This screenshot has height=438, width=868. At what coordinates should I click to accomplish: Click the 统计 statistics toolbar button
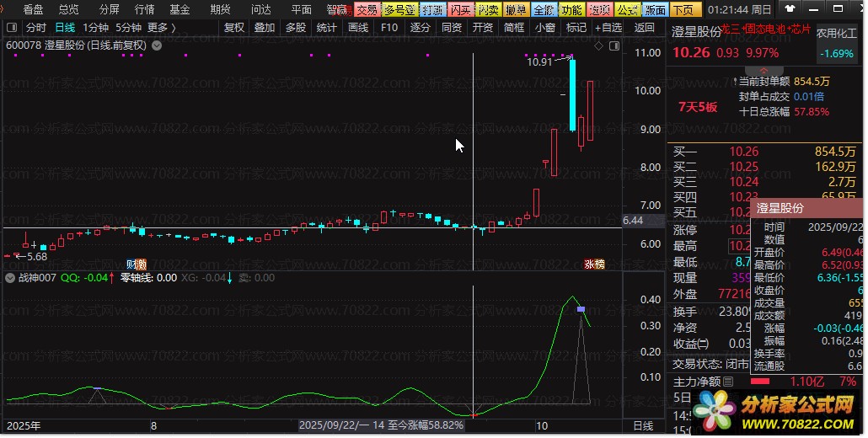tap(327, 28)
